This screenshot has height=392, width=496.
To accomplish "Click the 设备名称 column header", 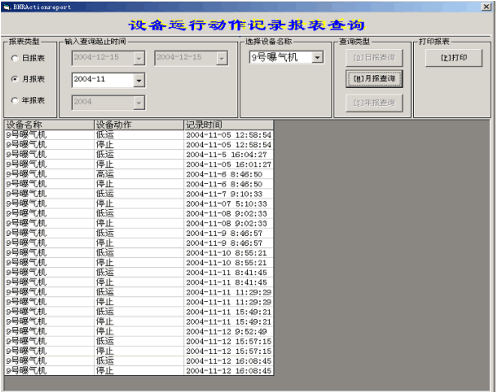I will [49, 125].
